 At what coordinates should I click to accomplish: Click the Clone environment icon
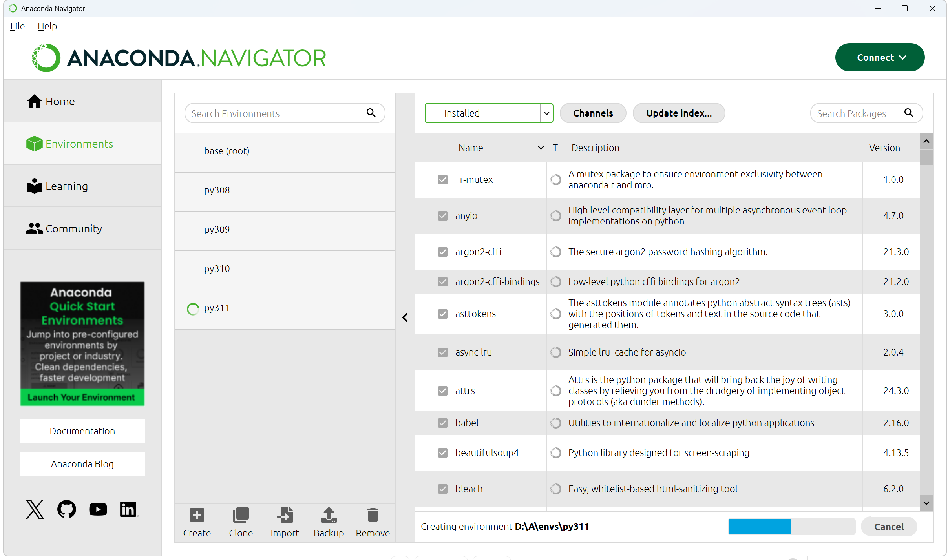(241, 515)
